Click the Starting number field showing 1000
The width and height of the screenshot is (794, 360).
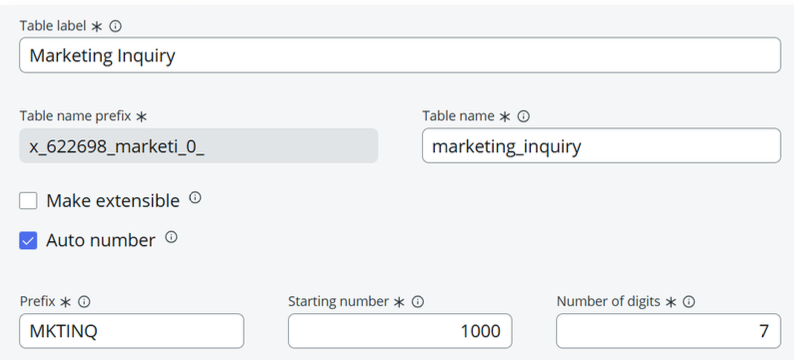(400, 331)
